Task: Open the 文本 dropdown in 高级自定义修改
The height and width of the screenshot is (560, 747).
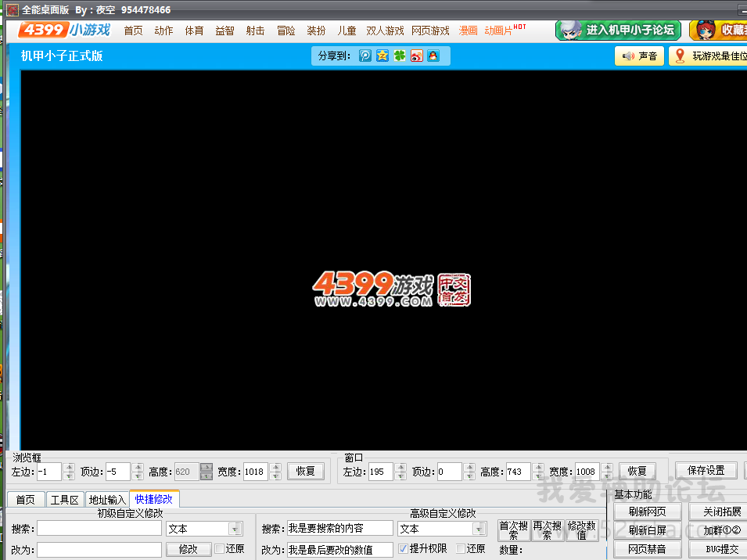Action: [479, 529]
